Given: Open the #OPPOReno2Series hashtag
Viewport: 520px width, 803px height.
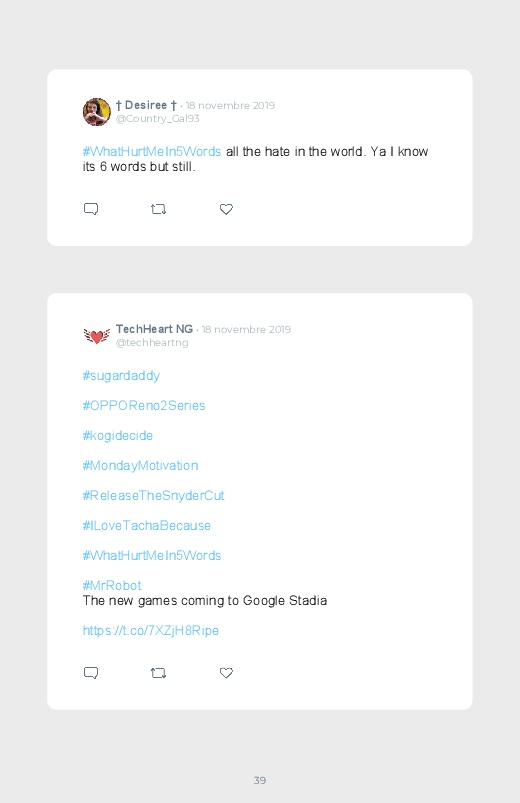Looking at the screenshot, I should pyautogui.click(x=144, y=406).
